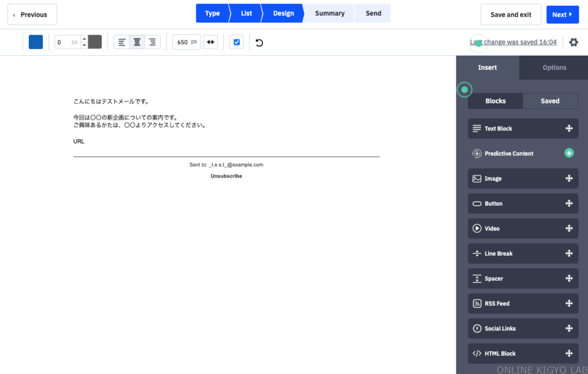This screenshot has height=374, width=588.
Task: Select right text alignment icon
Action: pyautogui.click(x=152, y=42)
